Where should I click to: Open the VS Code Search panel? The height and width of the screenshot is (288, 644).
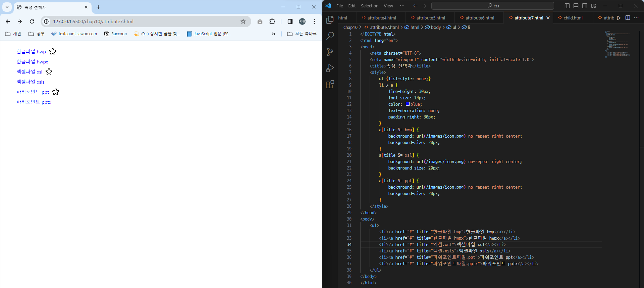point(330,36)
